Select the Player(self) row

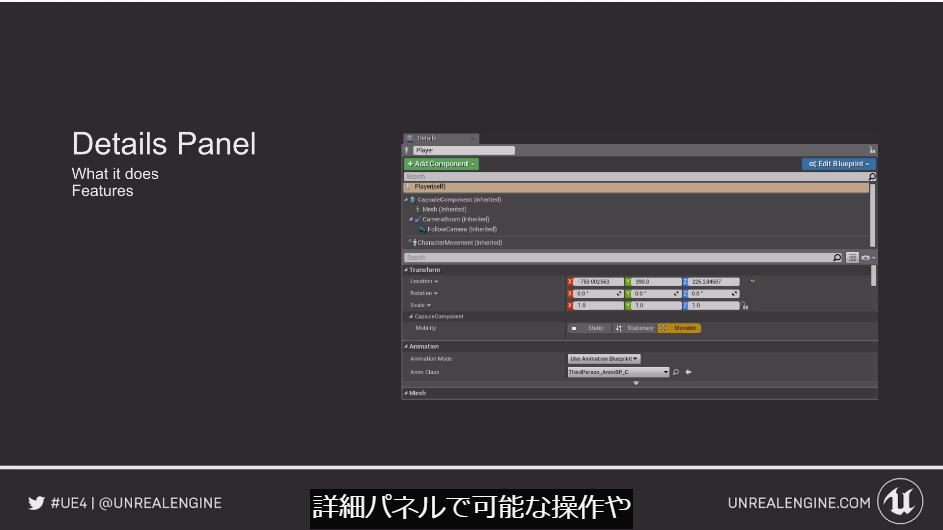pos(636,187)
